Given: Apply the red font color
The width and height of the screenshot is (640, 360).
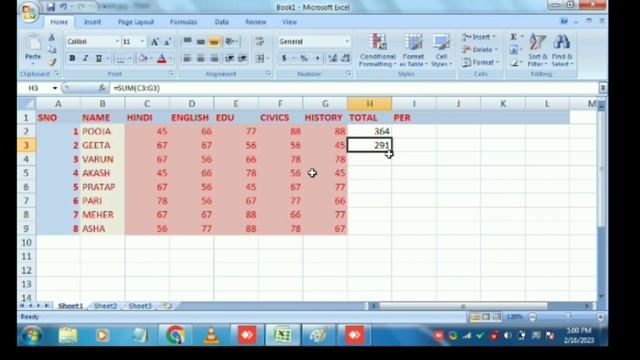Looking at the screenshot, I should [162, 59].
